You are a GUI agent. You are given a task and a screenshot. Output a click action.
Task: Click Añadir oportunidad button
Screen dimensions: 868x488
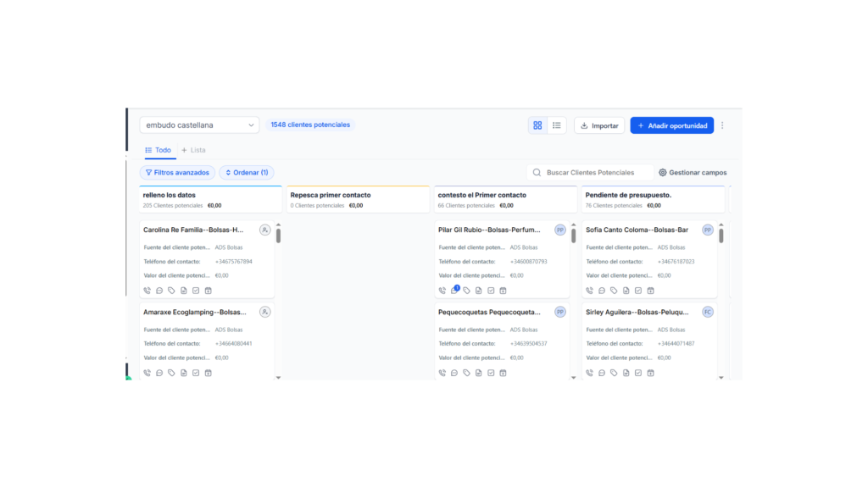[671, 125]
